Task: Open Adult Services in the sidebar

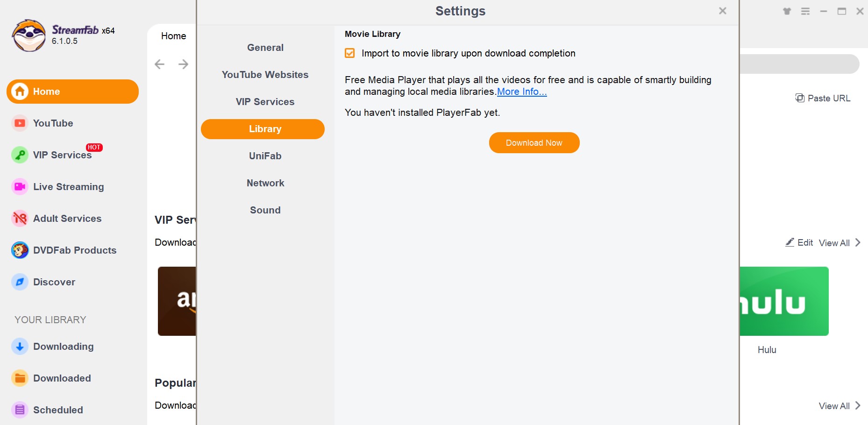Action: pyautogui.click(x=67, y=219)
